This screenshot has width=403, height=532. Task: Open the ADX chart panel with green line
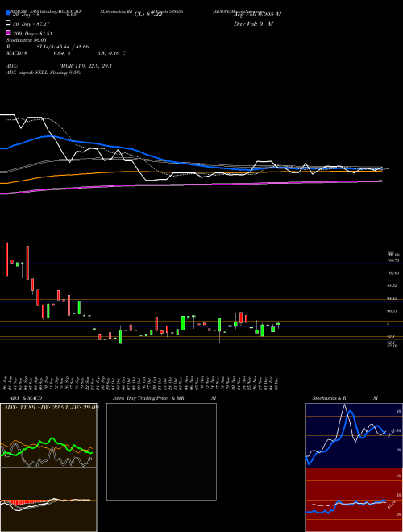[x=48, y=435]
